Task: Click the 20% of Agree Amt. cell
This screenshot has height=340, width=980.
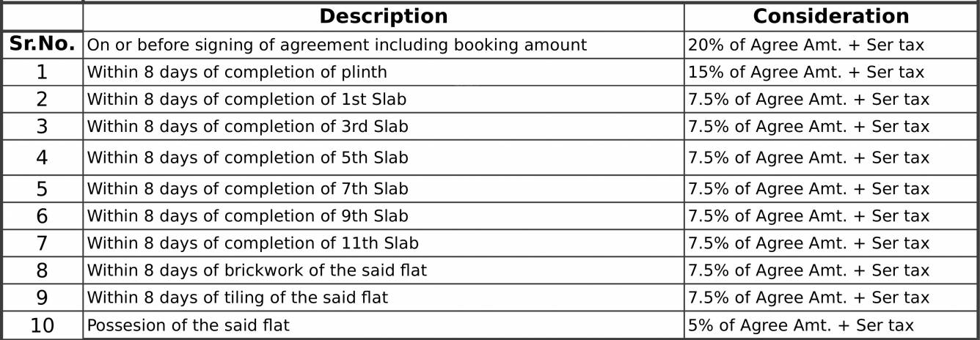Action: [831, 45]
